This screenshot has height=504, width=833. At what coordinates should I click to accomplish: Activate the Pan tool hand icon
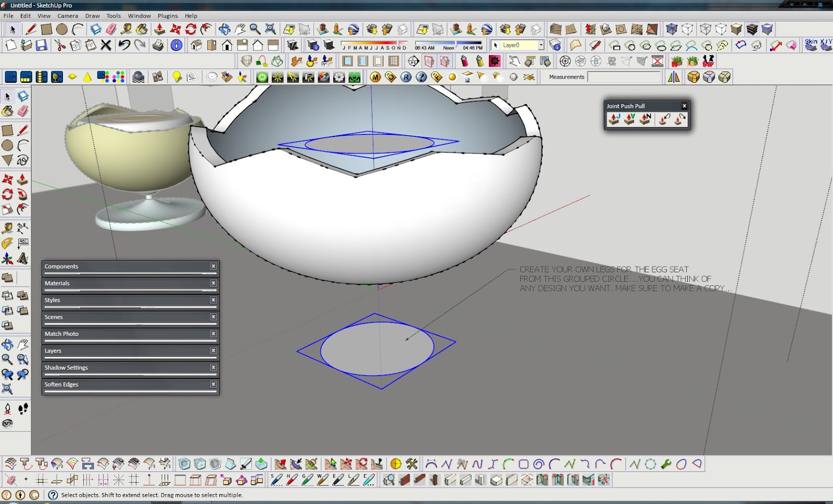[22, 345]
